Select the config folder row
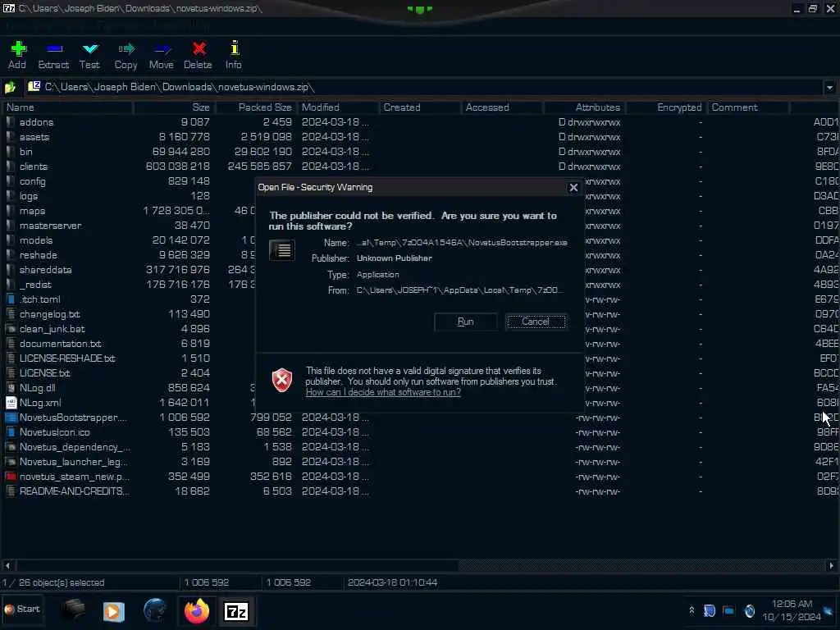Image resolution: width=840 pixels, height=630 pixels. [x=32, y=181]
